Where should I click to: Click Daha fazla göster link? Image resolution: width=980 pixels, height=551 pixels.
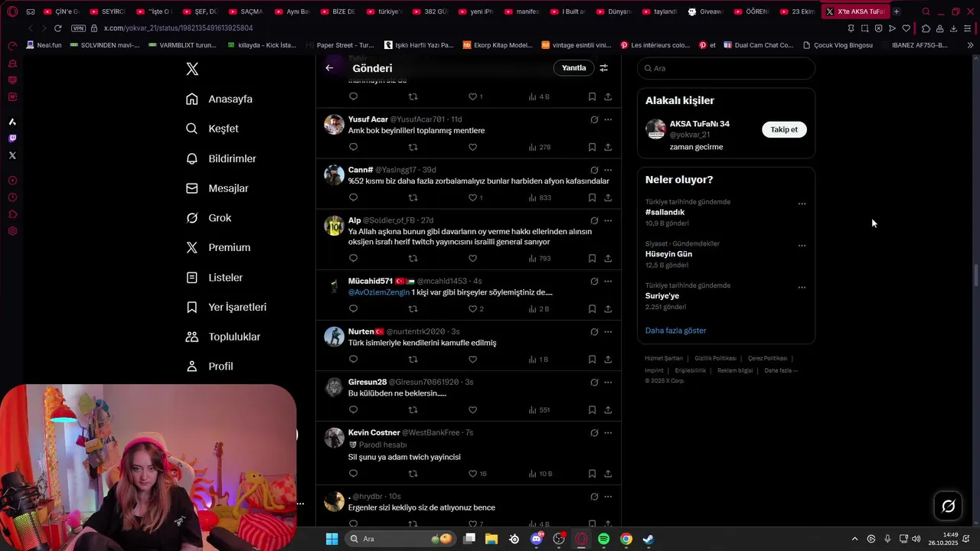tap(675, 331)
